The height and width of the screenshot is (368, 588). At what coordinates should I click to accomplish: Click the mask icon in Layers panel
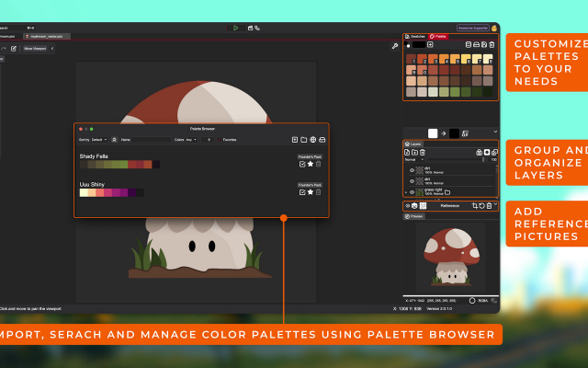pyautogui.click(x=487, y=152)
